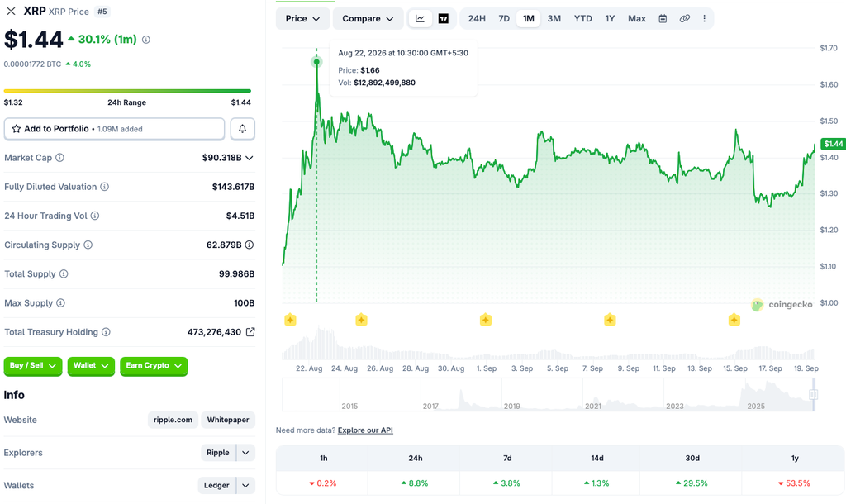846x504 pixels.
Task: Select the YTD time range
Action: click(582, 18)
